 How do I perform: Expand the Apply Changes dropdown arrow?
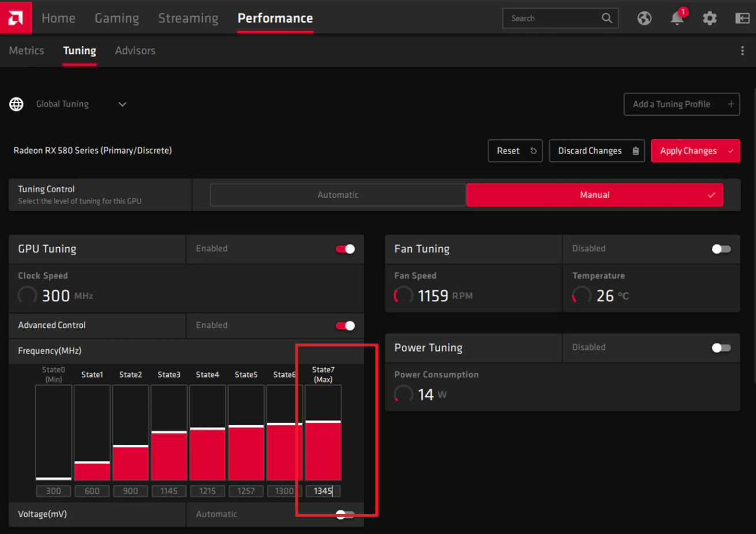click(731, 151)
